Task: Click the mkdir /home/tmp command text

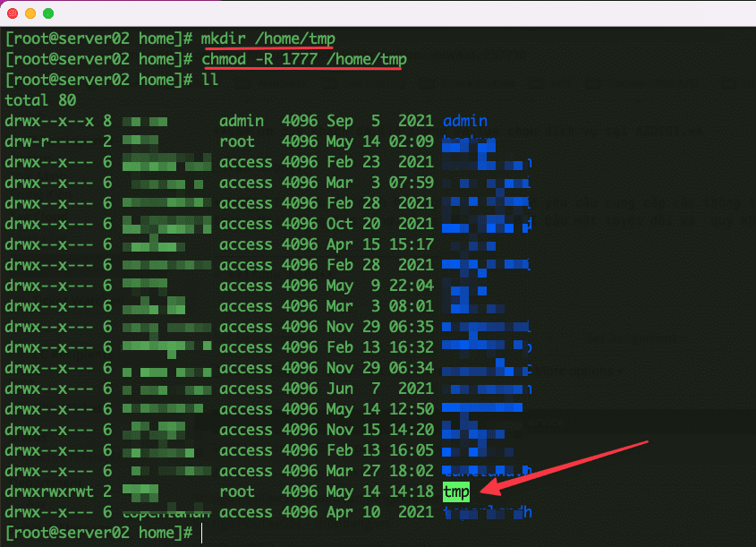Action: click(268, 38)
